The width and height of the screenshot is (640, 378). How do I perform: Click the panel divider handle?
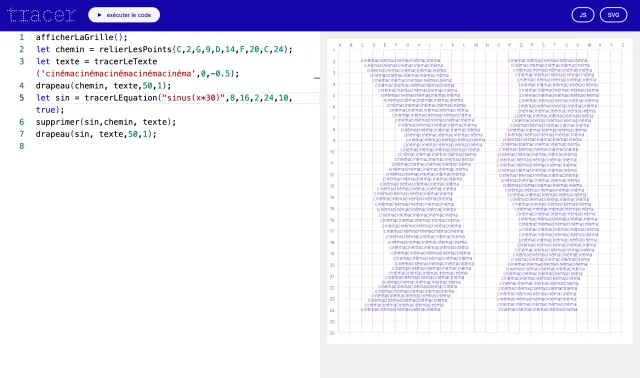click(x=317, y=78)
